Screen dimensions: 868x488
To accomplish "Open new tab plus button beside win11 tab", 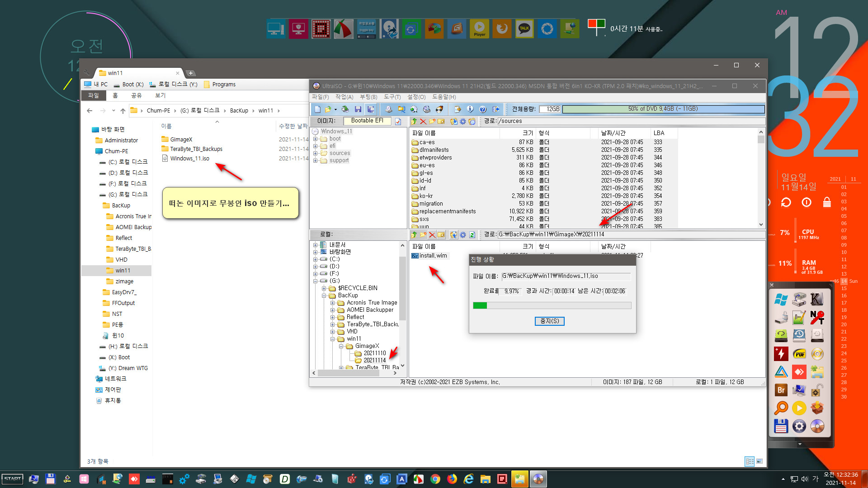I will (191, 73).
